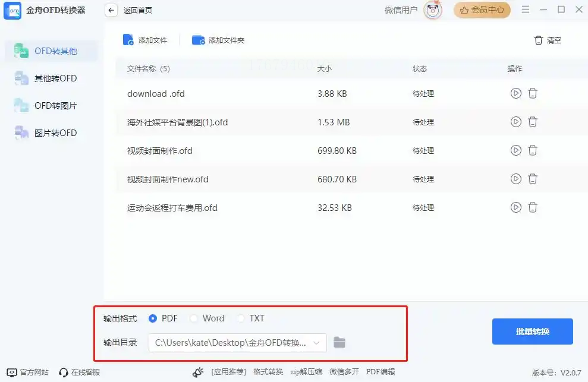The height and width of the screenshot is (382, 588).
Task: Select file name 海外社媒平台背景图(1).ofd
Action: point(177,122)
